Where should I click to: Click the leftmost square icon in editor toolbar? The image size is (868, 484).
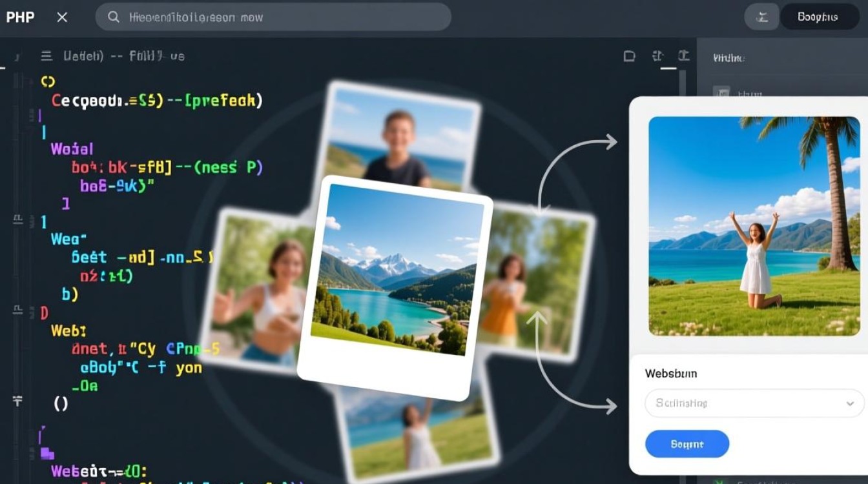click(629, 57)
